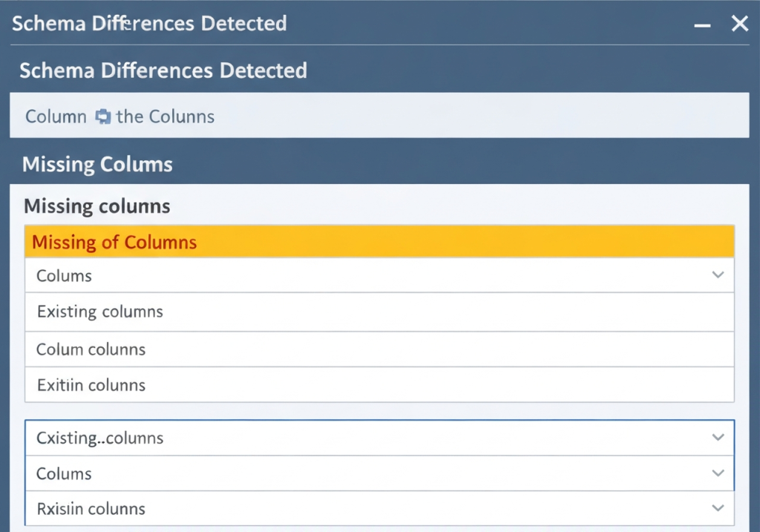Click the Missing Colums section heading
The image size is (760, 532).
tap(97, 164)
